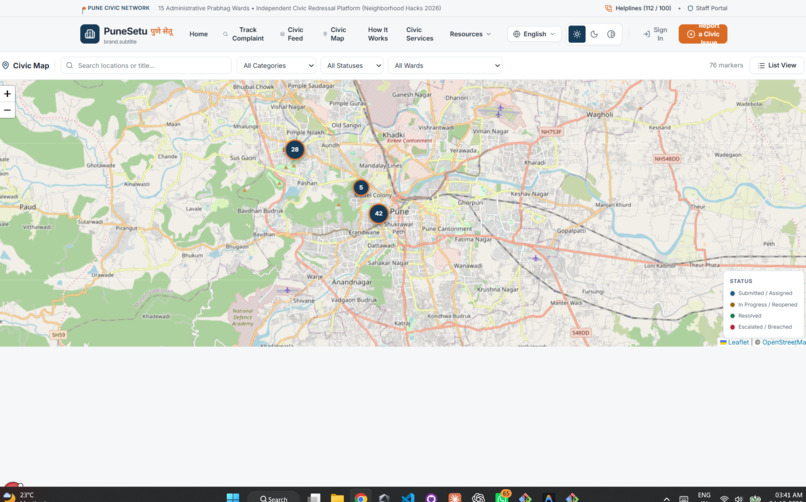Open Google Chrome in the taskbar
Viewport: 806px width, 502px height.
(361, 497)
